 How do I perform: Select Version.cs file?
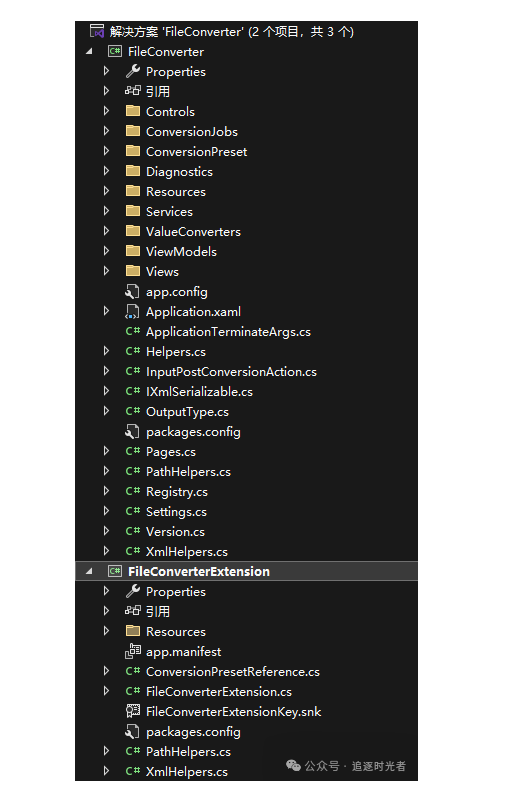(x=175, y=532)
